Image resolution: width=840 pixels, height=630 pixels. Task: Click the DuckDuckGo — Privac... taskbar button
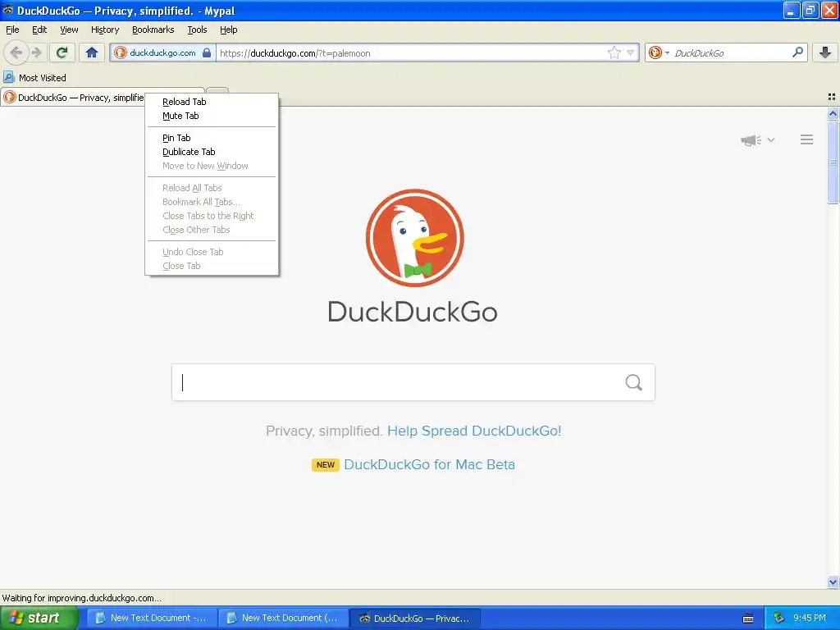coord(415,619)
